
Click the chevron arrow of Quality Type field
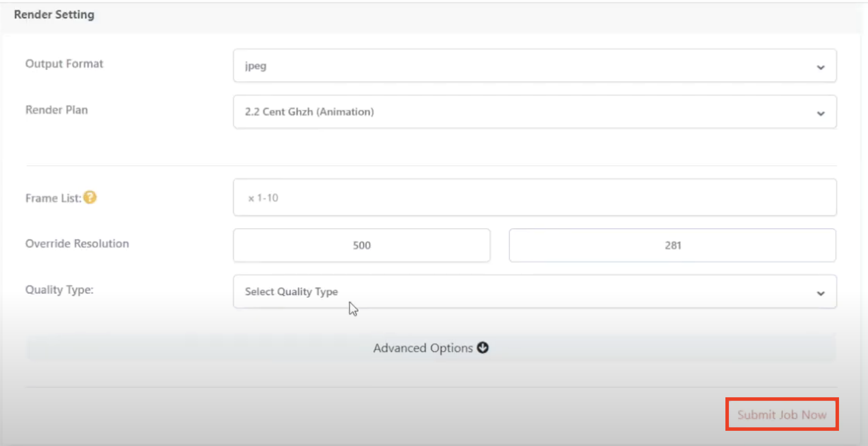[821, 294]
